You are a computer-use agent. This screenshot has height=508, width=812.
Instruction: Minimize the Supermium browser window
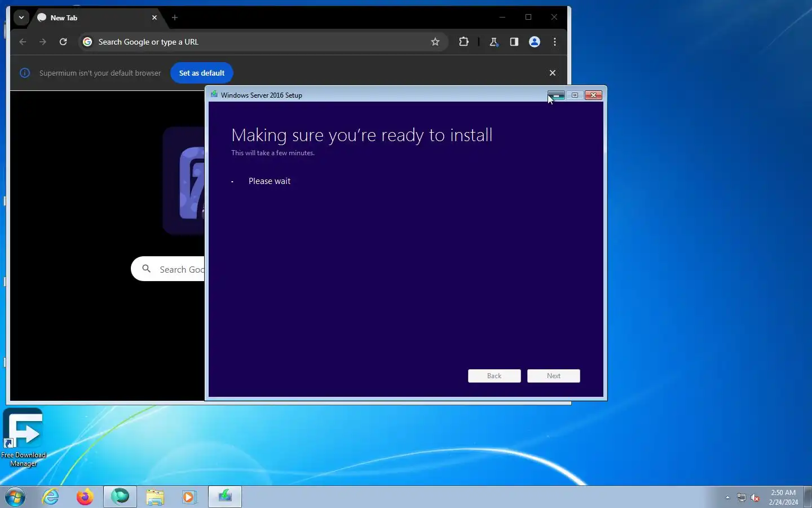(502, 17)
